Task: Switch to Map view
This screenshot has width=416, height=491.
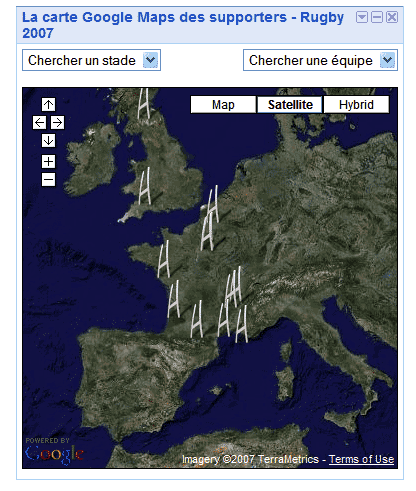Action: (223, 105)
